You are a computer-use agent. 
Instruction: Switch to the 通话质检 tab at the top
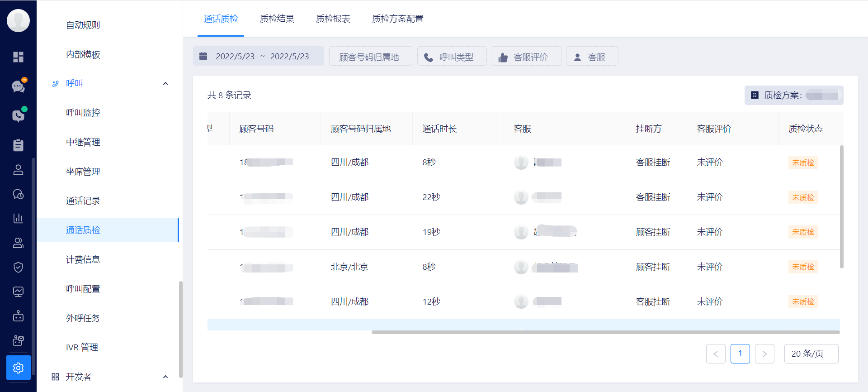click(x=221, y=19)
